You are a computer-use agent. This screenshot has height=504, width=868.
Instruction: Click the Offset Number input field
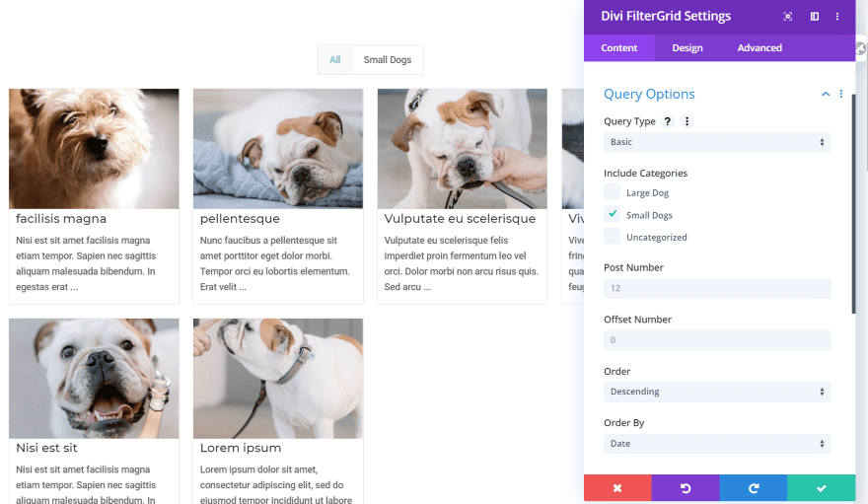point(717,340)
